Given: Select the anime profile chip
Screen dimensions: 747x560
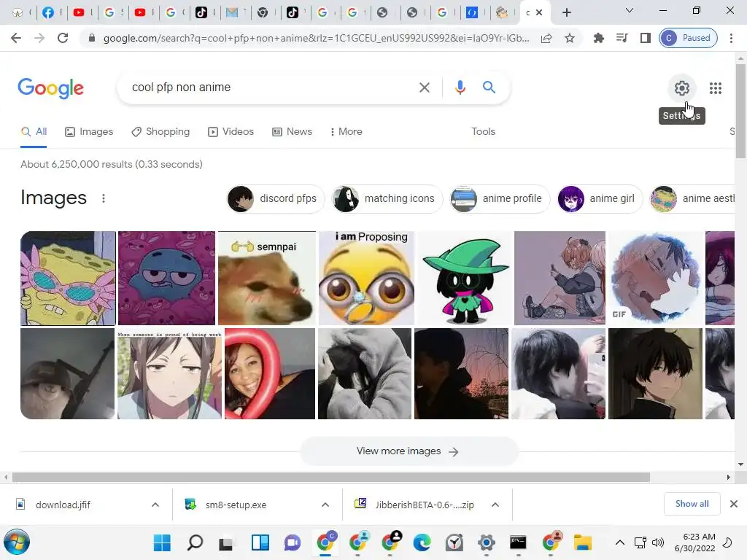Looking at the screenshot, I should pos(499,198).
